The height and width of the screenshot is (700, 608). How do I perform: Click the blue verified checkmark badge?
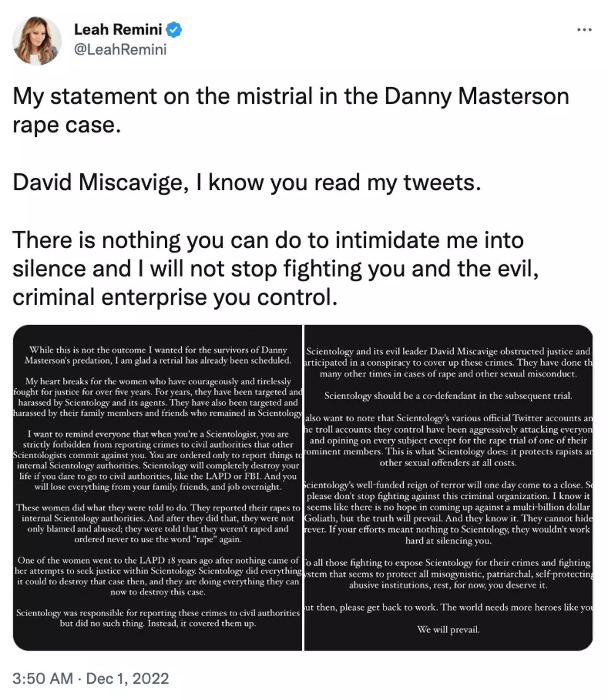[174, 30]
